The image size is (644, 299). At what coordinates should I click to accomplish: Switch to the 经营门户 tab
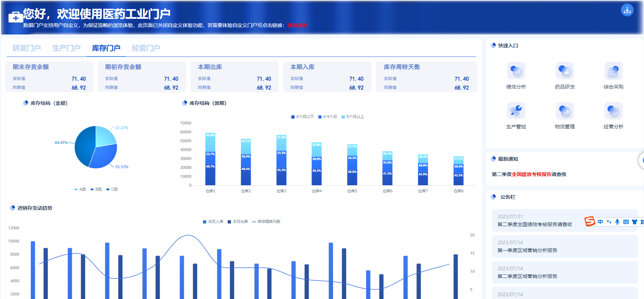click(146, 48)
